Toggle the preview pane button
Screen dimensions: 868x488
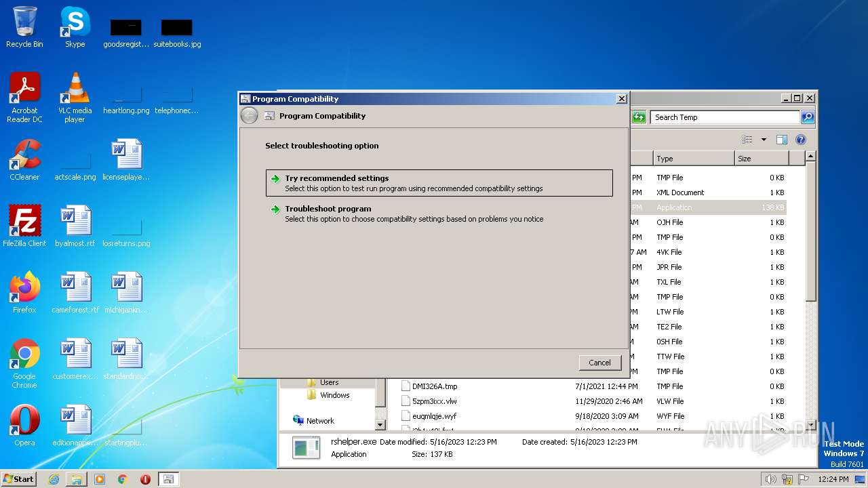pos(781,140)
